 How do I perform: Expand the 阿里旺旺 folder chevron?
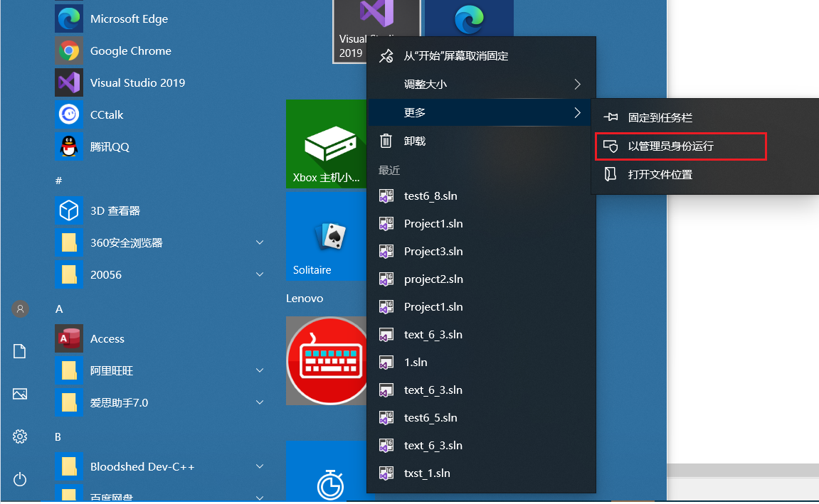260,370
